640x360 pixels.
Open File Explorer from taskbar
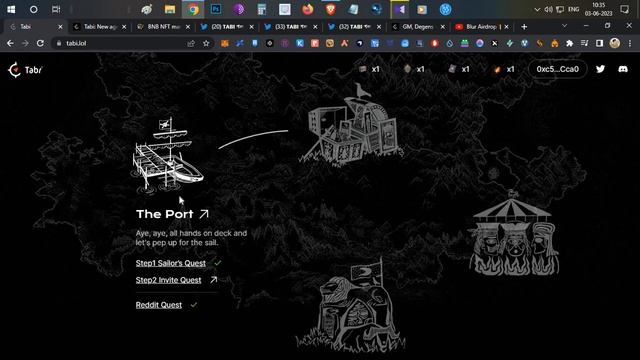click(x=170, y=9)
